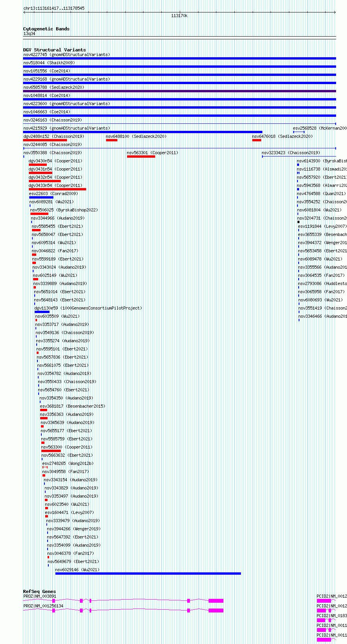Click nsv3356363 (Audano2019) label
347x644 pixels.
[67, 414]
